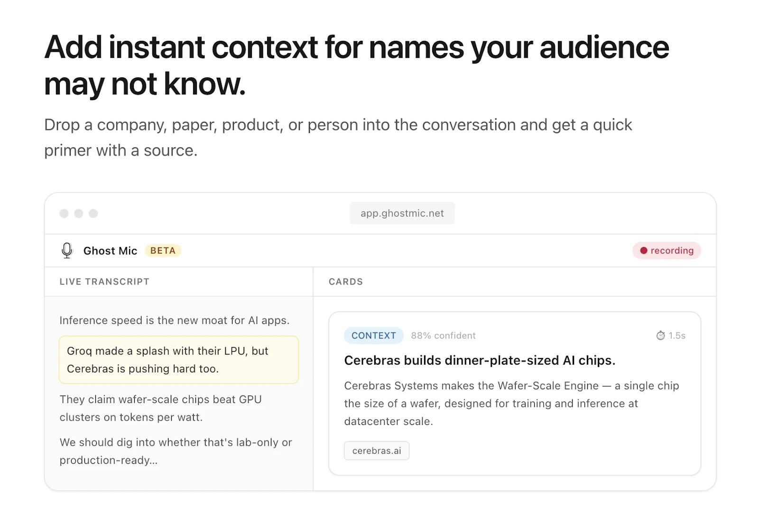Click the first gray window control dot
The width and height of the screenshot is (759, 532).
pos(64,213)
